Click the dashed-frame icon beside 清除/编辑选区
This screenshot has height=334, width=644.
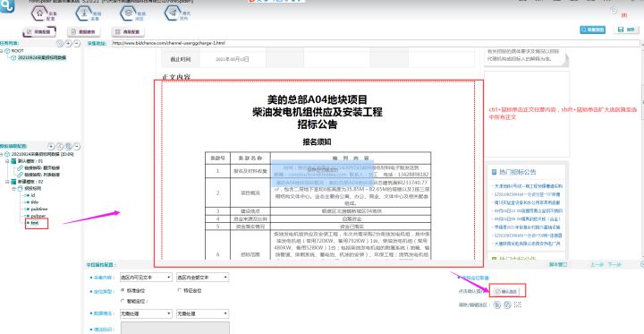click(518, 304)
